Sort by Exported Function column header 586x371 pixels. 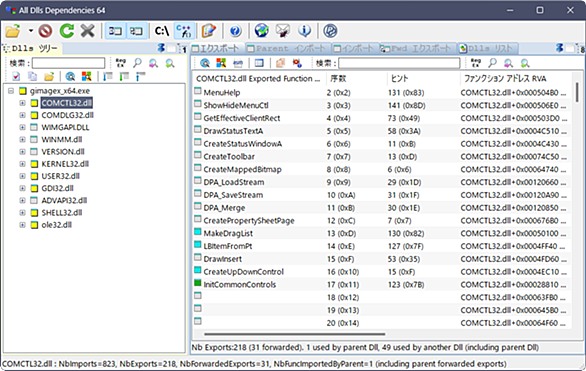coord(259,78)
